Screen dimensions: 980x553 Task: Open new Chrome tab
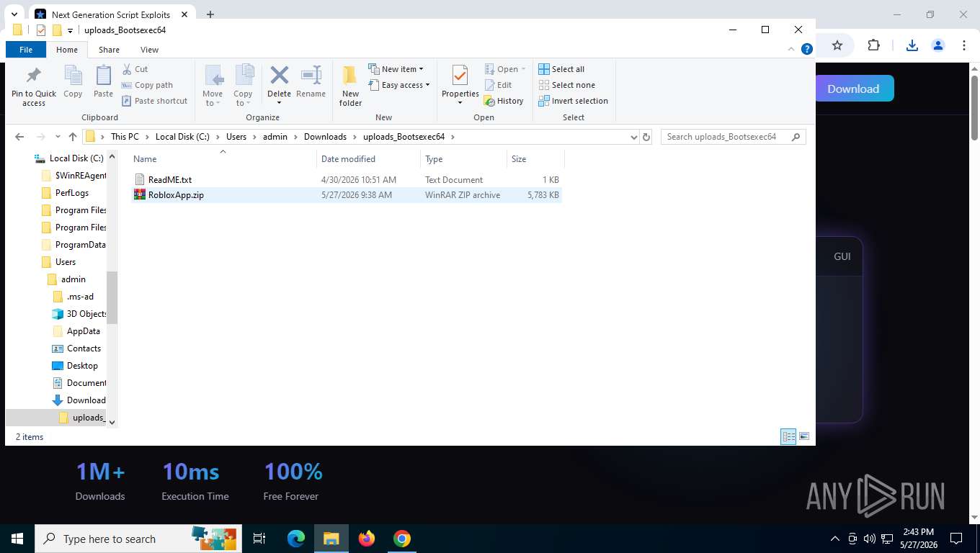click(210, 14)
